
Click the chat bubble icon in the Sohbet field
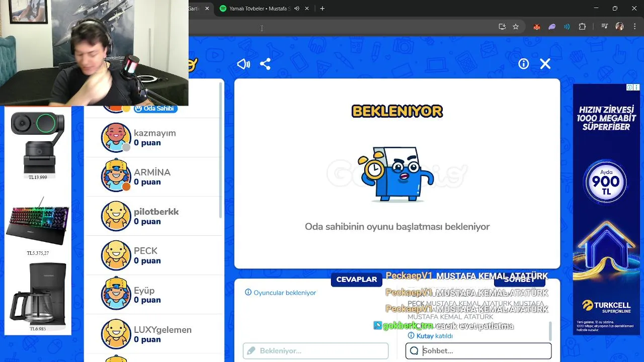coord(414,351)
